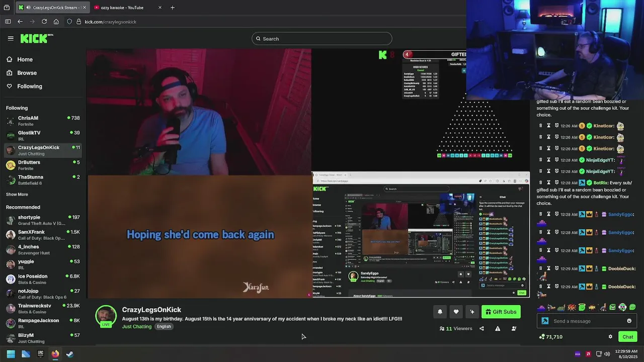
Task: Click the RGB tray icon
Action: pyautogui.click(x=578, y=354)
